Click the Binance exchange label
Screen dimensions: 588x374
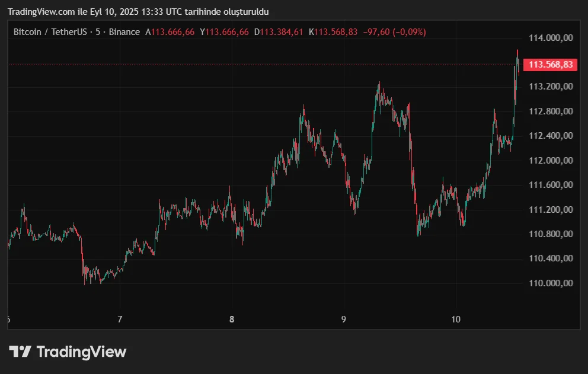tap(124, 32)
